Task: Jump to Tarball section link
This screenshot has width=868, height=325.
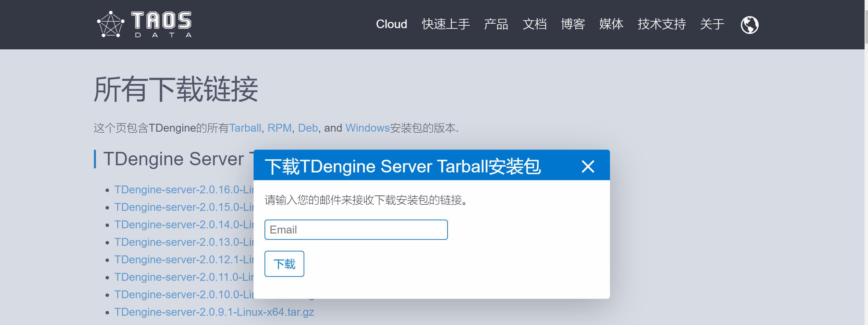Action: 245,128
